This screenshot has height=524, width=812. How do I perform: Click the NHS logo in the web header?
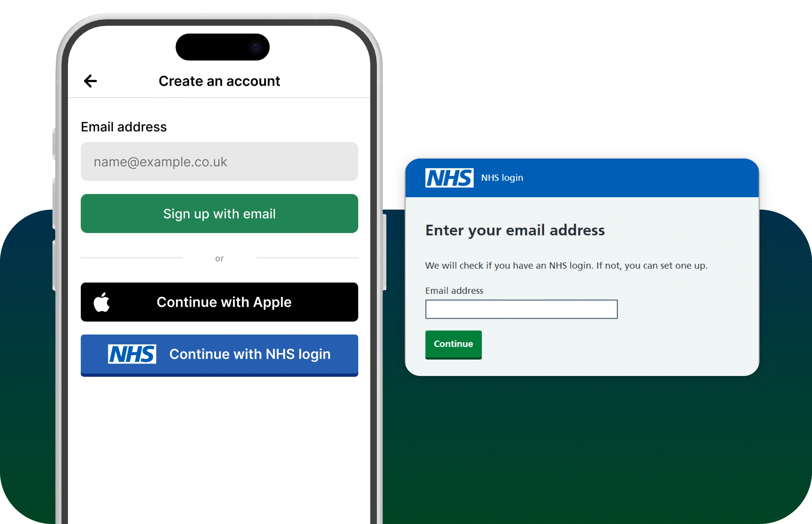click(x=449, y=178)
